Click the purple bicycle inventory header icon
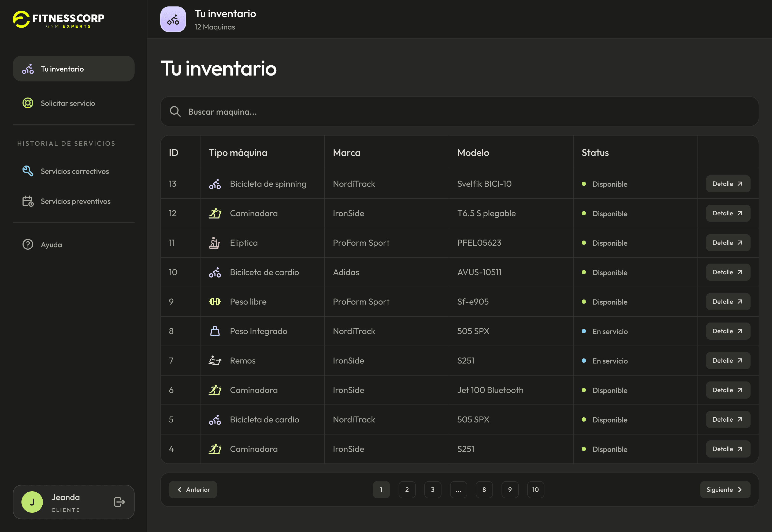The height and width of the screenshot is (532, 772). coord(173,19)
